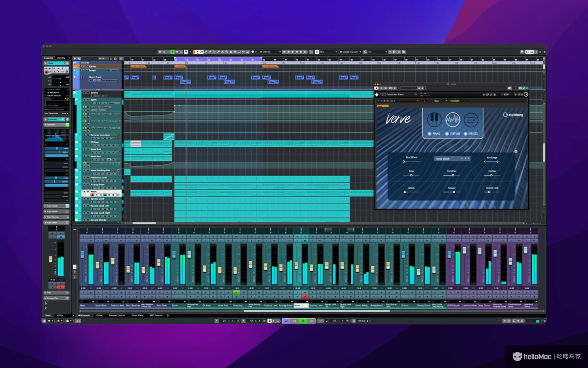Adjust the Reverb Send slider in Verve
The image size is (588, 368).
point(492,192)
